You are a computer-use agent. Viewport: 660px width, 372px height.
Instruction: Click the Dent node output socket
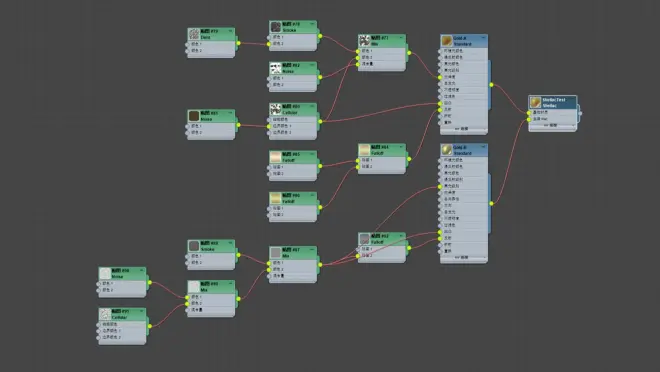tap(238, 43)
